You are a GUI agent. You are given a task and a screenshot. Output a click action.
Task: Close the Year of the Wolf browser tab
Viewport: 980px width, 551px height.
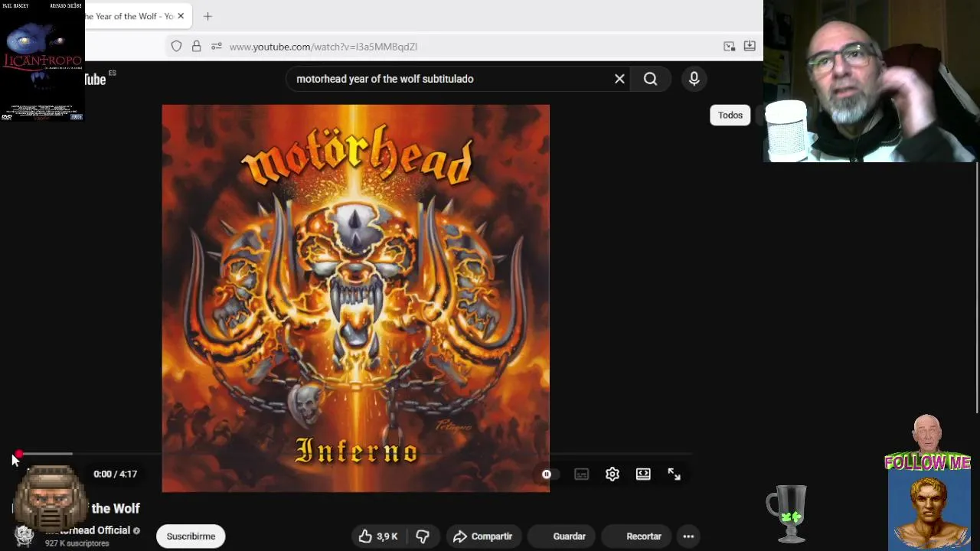pyautogui.click(x=181, y=16)
